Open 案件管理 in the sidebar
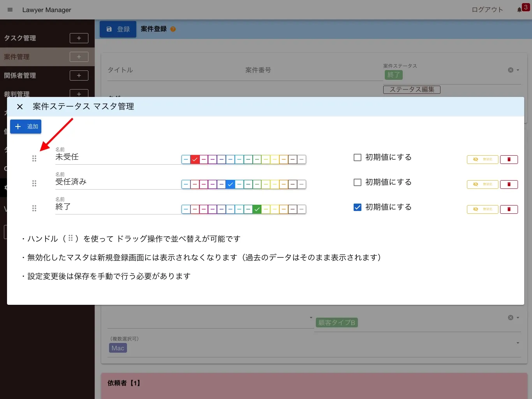 pos(17,57)
